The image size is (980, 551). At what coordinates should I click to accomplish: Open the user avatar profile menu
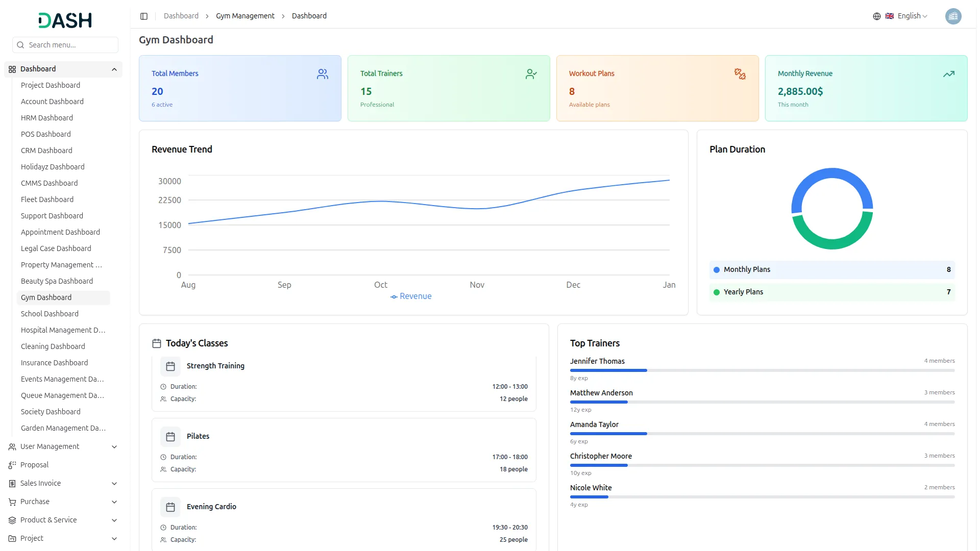click(953, 16)
